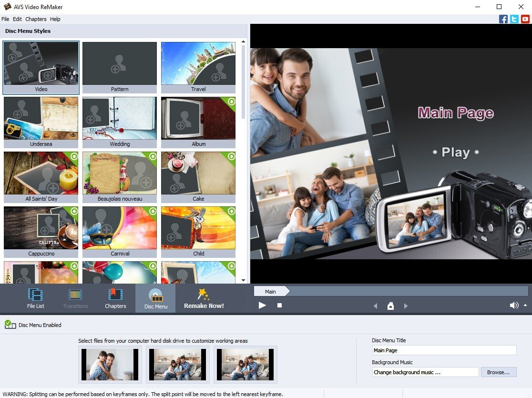Screen dimensions: 532x398
Task: Open the File List panel
Action: [x=35, y=298]
